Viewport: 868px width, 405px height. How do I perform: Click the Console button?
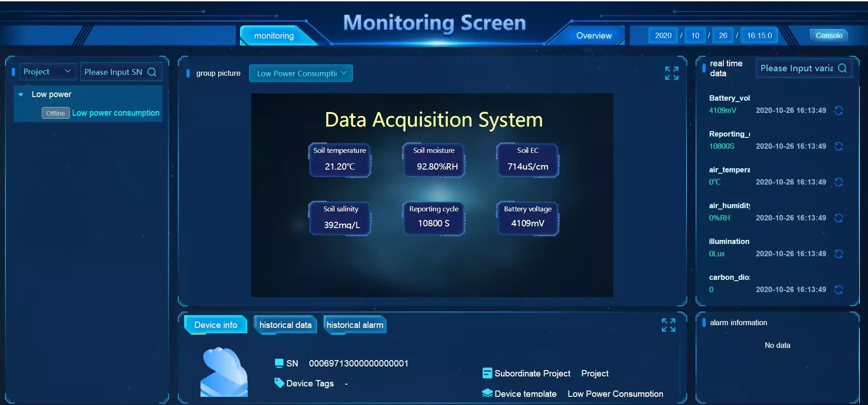tap(829, 35)
